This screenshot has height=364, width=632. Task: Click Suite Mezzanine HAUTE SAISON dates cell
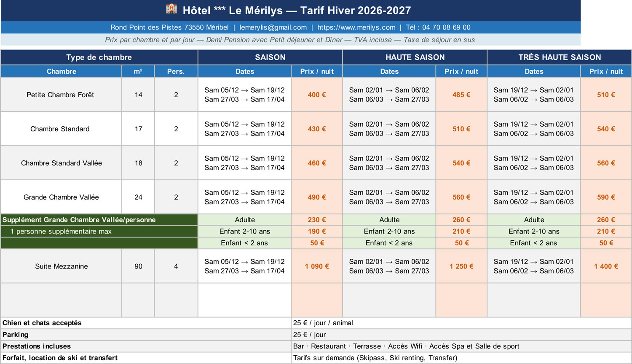(389, 266)
